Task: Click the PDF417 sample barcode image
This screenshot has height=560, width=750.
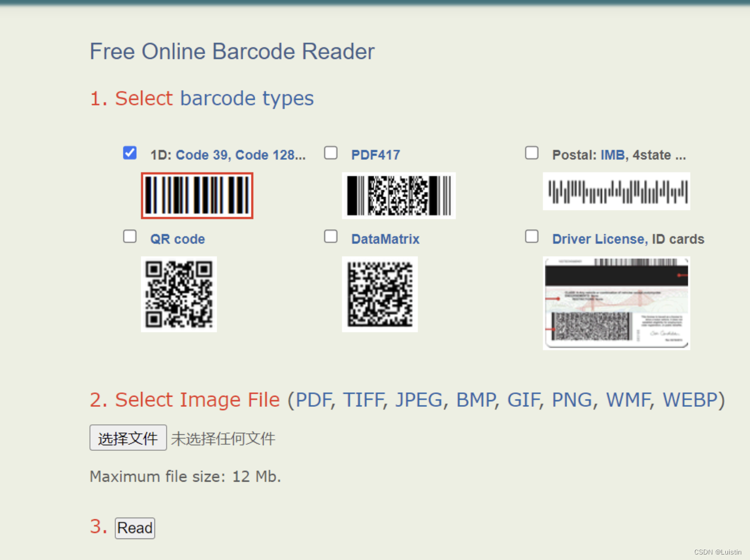Action: tap(399, 196)
